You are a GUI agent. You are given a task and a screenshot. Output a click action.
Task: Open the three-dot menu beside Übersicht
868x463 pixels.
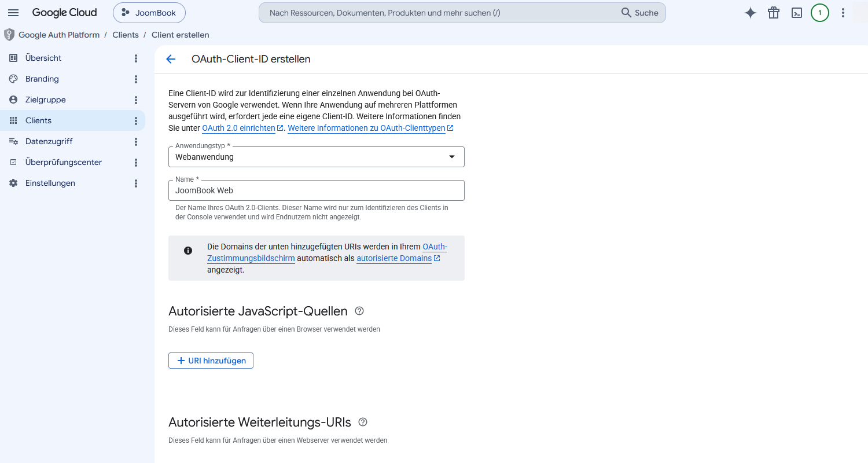(136, 58)
